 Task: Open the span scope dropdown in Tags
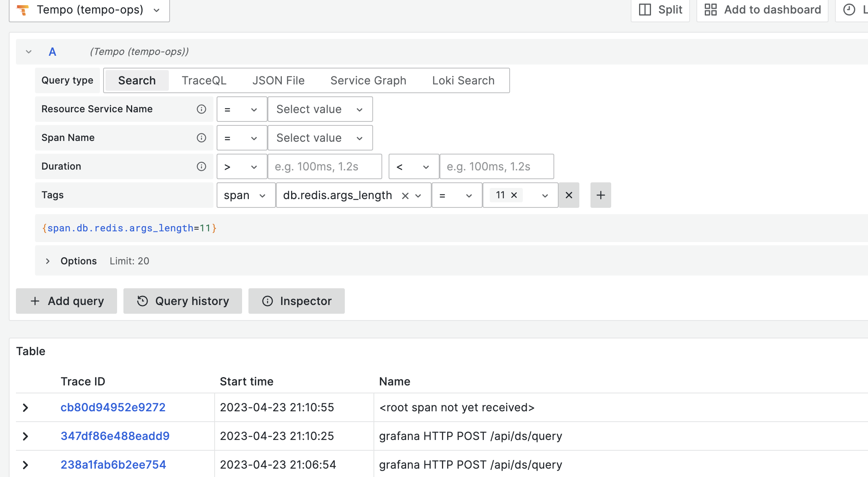tap(246, 195)
